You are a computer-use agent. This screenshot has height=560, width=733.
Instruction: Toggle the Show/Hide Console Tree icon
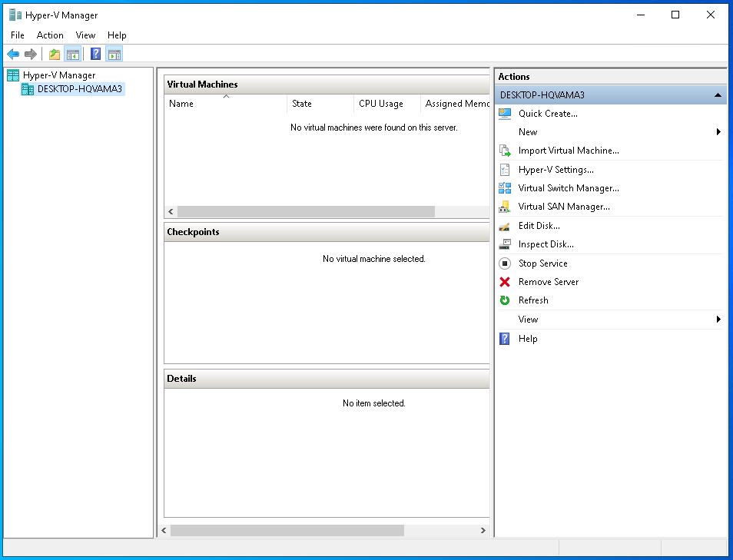[x=73, y=55]
